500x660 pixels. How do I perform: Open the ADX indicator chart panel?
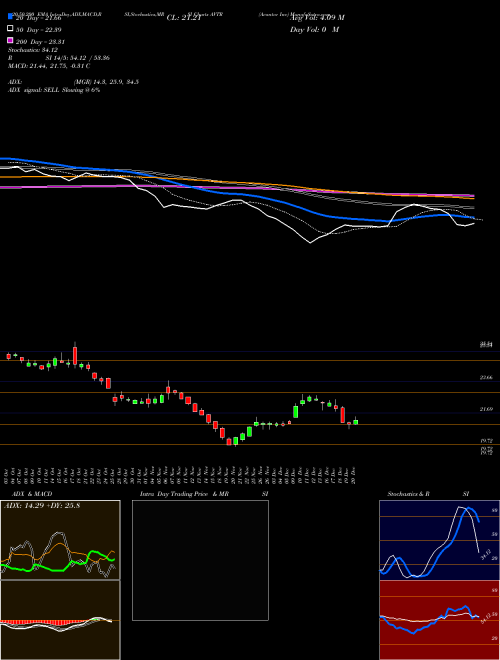click(60, 540)
